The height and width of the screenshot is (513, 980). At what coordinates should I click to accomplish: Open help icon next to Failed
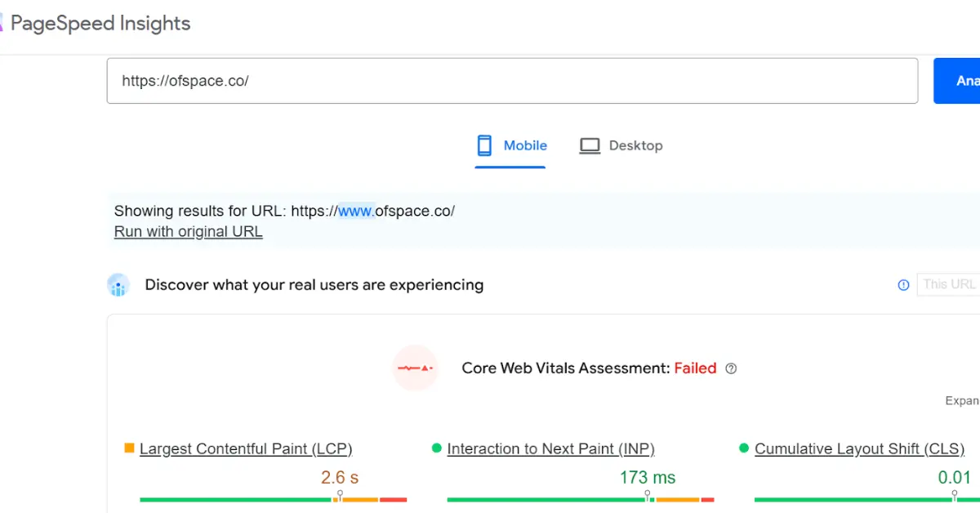[731, 368]
